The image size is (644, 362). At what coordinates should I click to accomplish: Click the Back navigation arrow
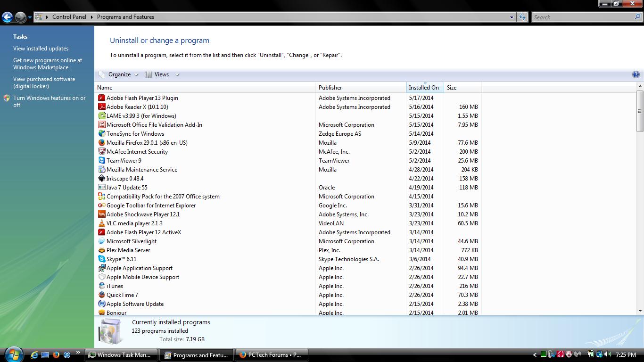(7, 17)
